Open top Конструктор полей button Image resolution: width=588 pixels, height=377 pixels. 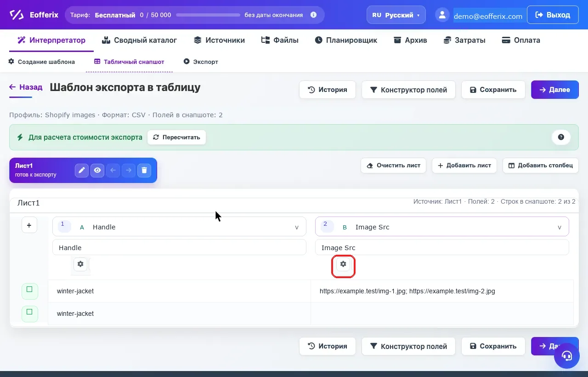pos(408,90)
